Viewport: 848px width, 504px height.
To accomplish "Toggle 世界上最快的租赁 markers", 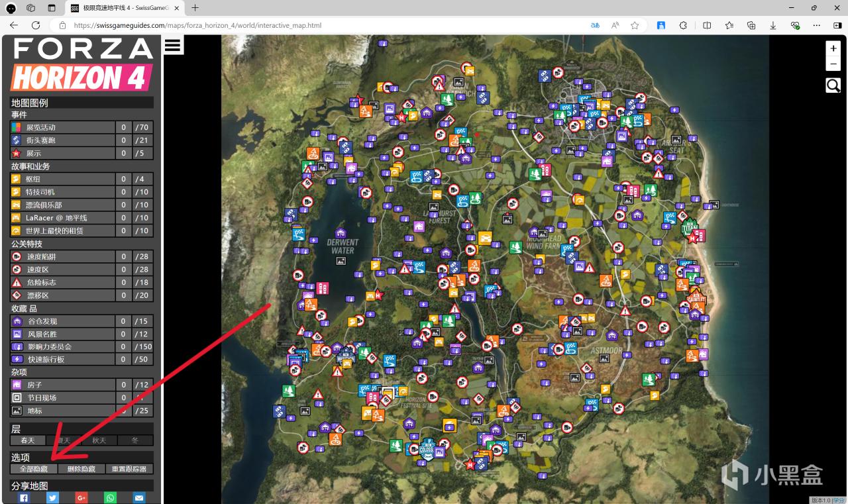I will click(x=82, y=230).
